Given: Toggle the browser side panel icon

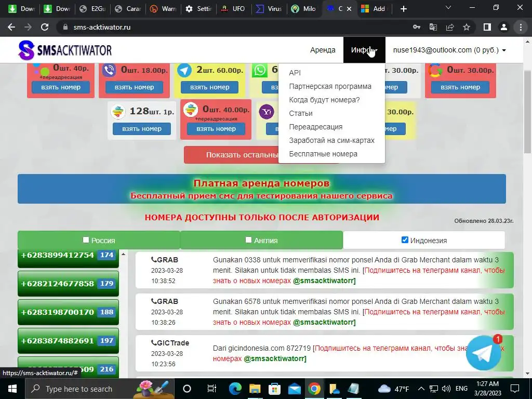Looking at the screenshot, I should click(487, 27).
